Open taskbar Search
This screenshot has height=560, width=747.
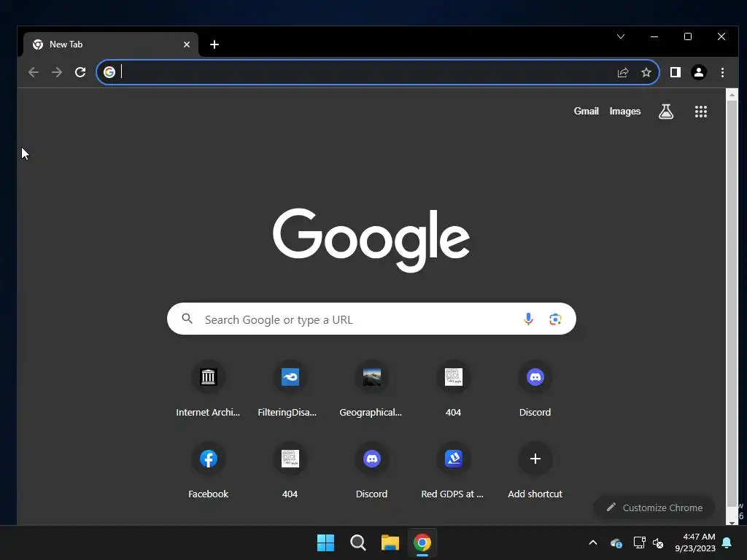coord(357,542)
